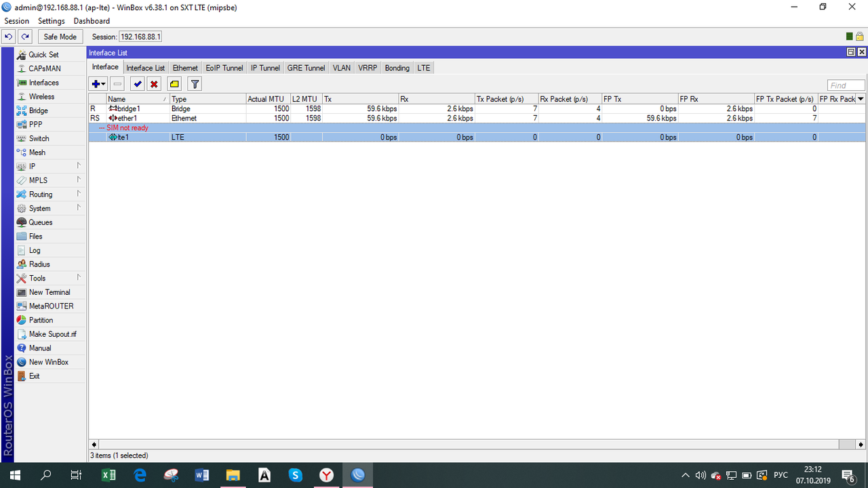Launch a New Terminal
The image size is (868, 488).
click(x=51, y=292)
